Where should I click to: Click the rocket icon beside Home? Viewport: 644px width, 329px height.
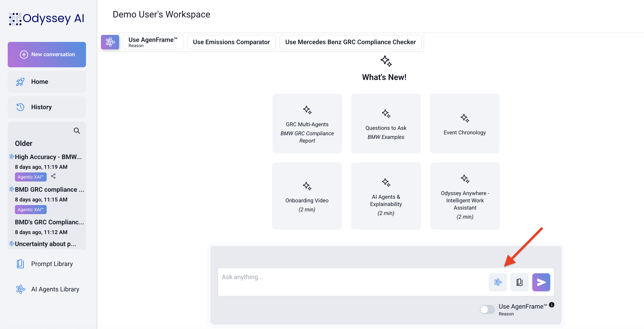(20, 82)
